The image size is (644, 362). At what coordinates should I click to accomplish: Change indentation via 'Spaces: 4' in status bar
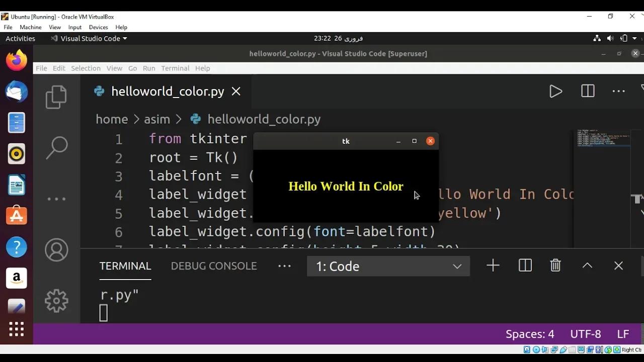tap(529, 334)
